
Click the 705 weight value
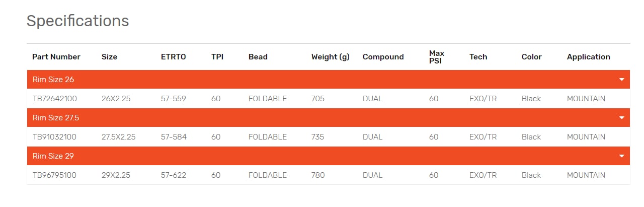[x=318, y=99]
